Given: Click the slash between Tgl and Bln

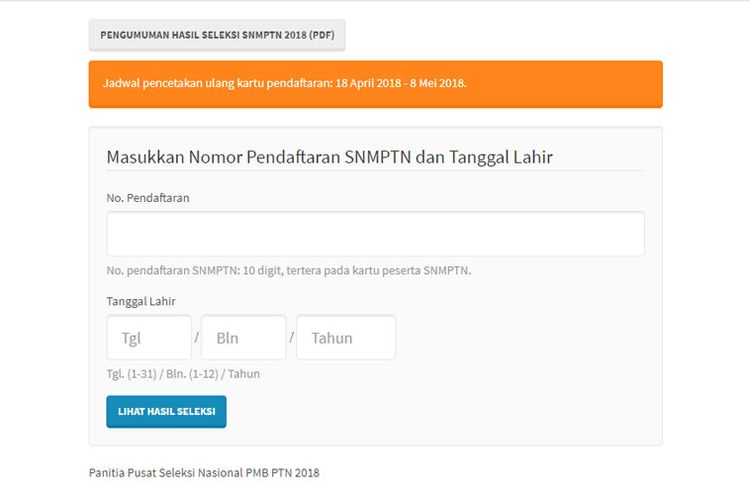Looking at the screenshot, I should pyautogui.click(x=197, y=338).
